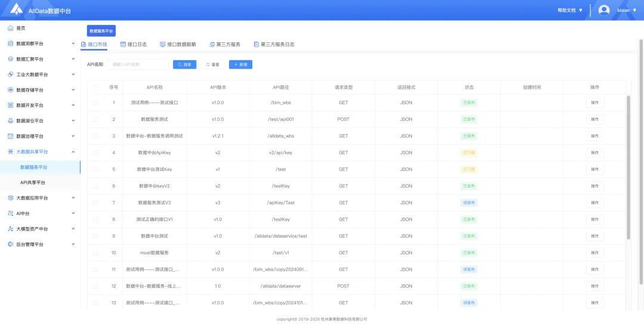Screen dimensions: 644x326
Task: Click the POST cell in 数据服务测试 row
Action: [343, 119]
